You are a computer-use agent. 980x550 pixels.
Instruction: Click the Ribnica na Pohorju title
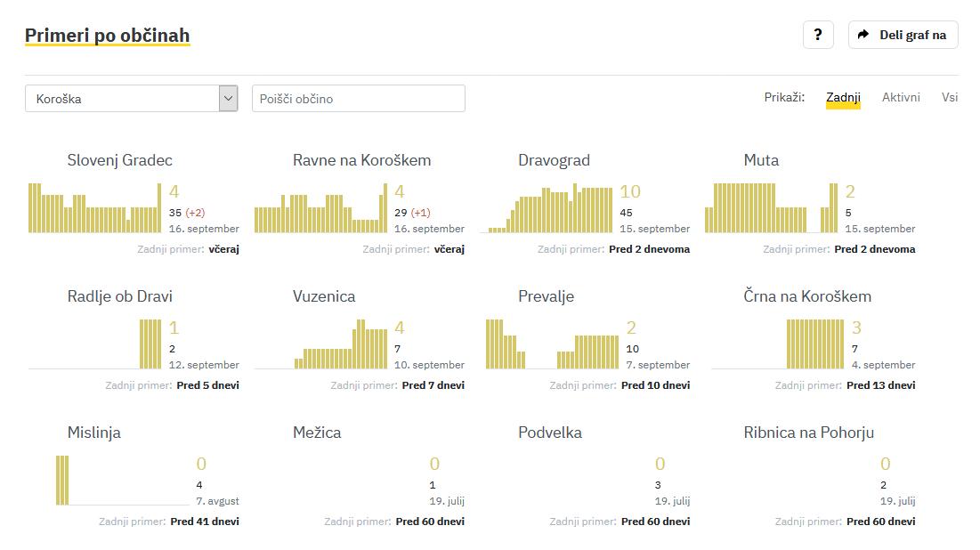[x=809, y=433]
